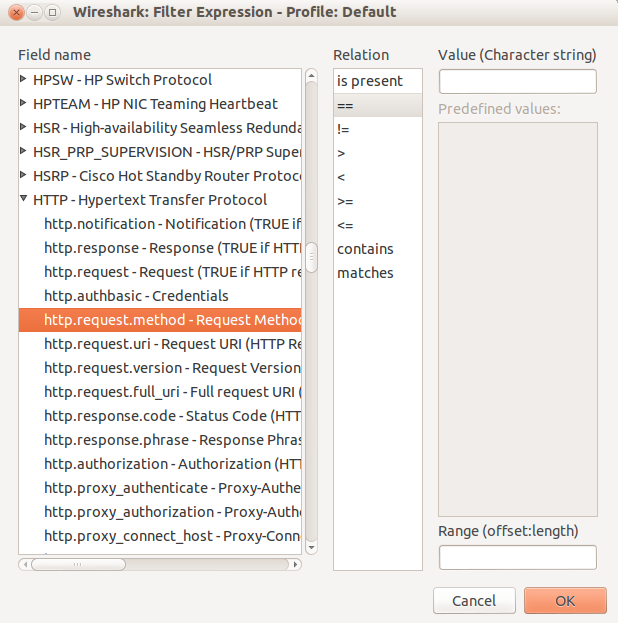The image size is (618, 623).
Task: Select the http.request.uri field
Action: (x=160, y=344)
